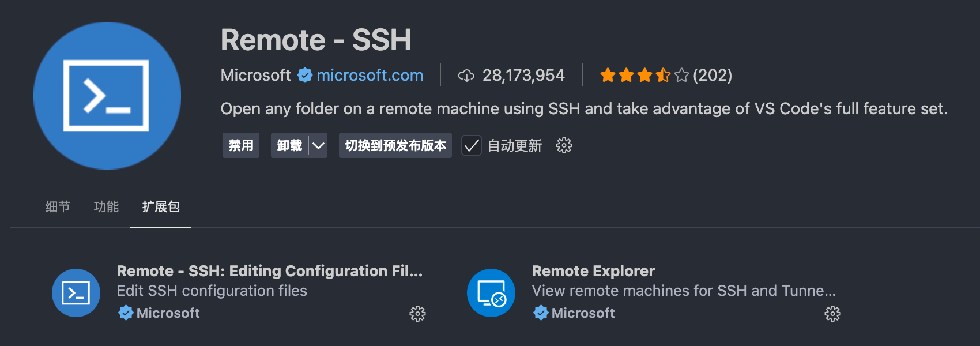This screenshot has width=980, height=346.
Task: Switch to the 细节 tab
Action: click(x=58, y=206)
